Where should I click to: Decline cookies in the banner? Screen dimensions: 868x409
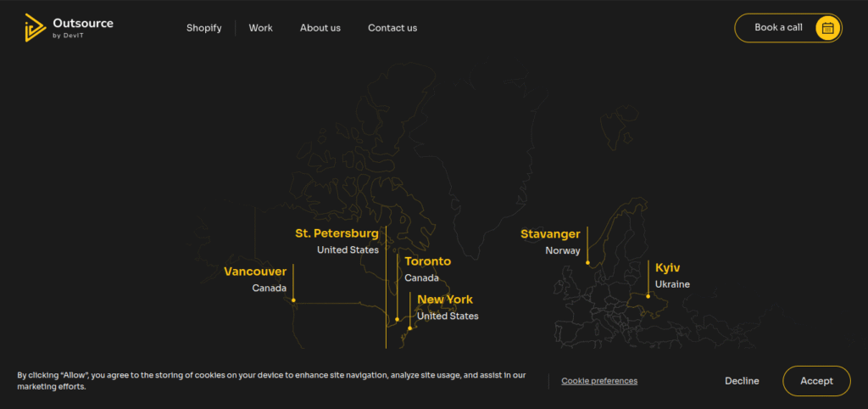pos(742,381)
